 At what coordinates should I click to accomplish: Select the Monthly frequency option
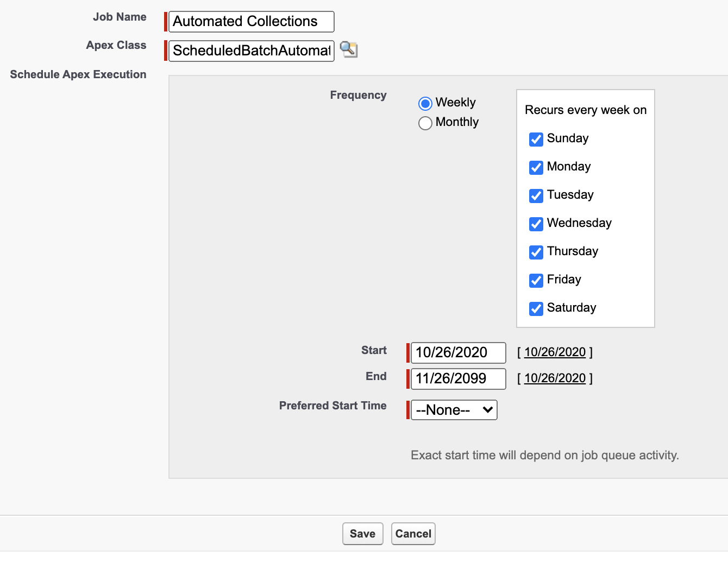pyautogui.click(x=425, y=123)
